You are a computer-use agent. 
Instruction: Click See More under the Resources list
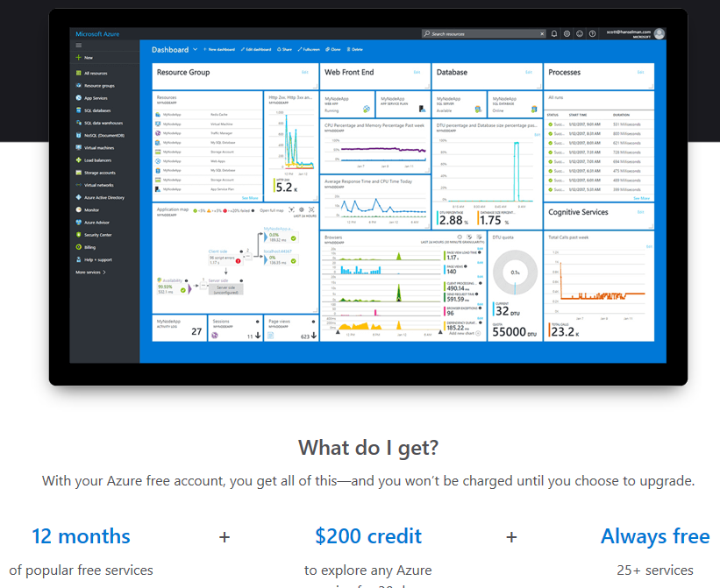[250, 198]
